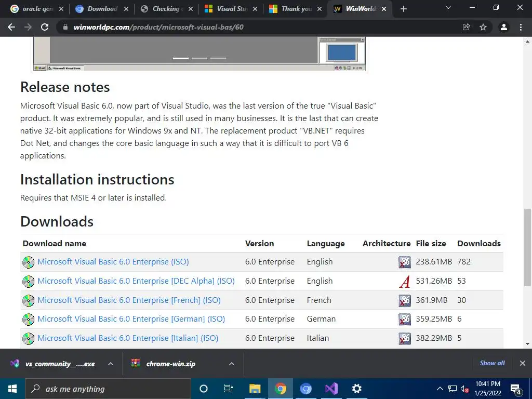
Task: Close the WinWorld tab
Action: [384, 9]
